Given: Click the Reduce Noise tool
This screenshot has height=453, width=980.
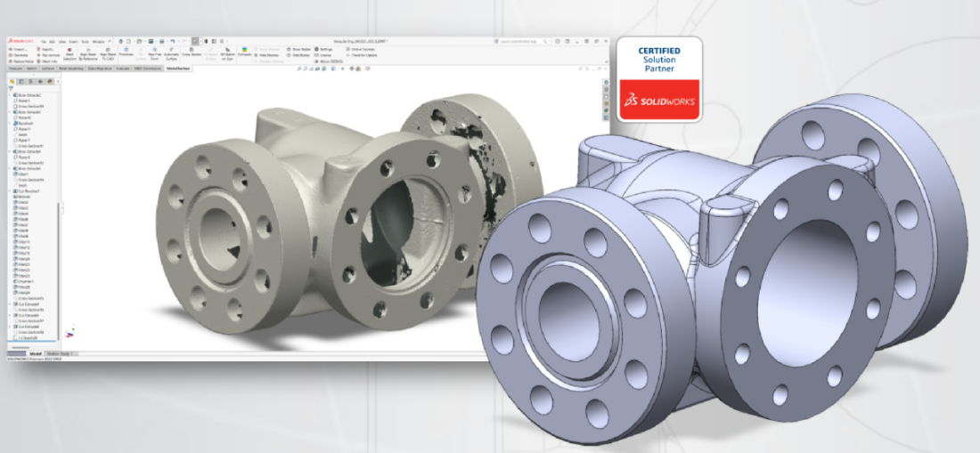Looking at the screenshot, I should (21, 61).
